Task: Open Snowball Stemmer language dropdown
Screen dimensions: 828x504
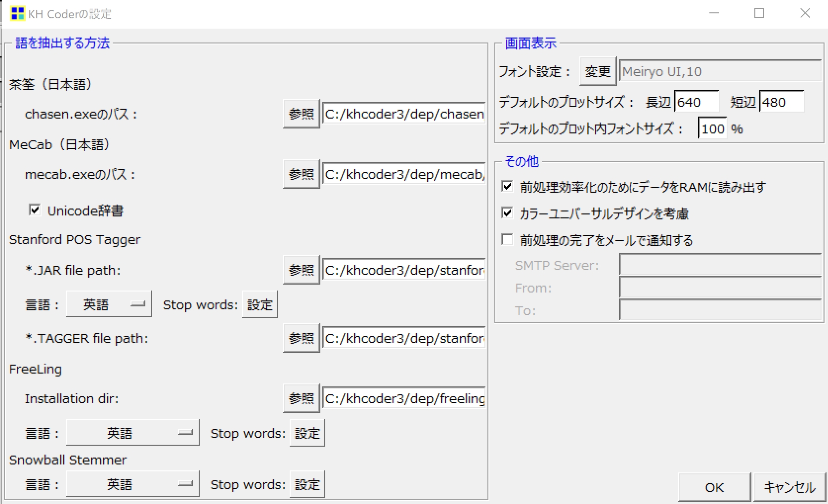Action: [132, 485]
